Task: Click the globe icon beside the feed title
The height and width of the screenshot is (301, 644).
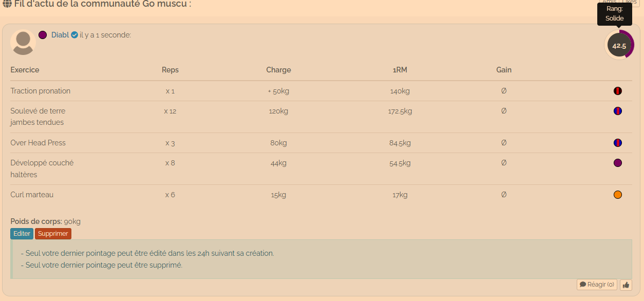Action: tap(7, 4)
